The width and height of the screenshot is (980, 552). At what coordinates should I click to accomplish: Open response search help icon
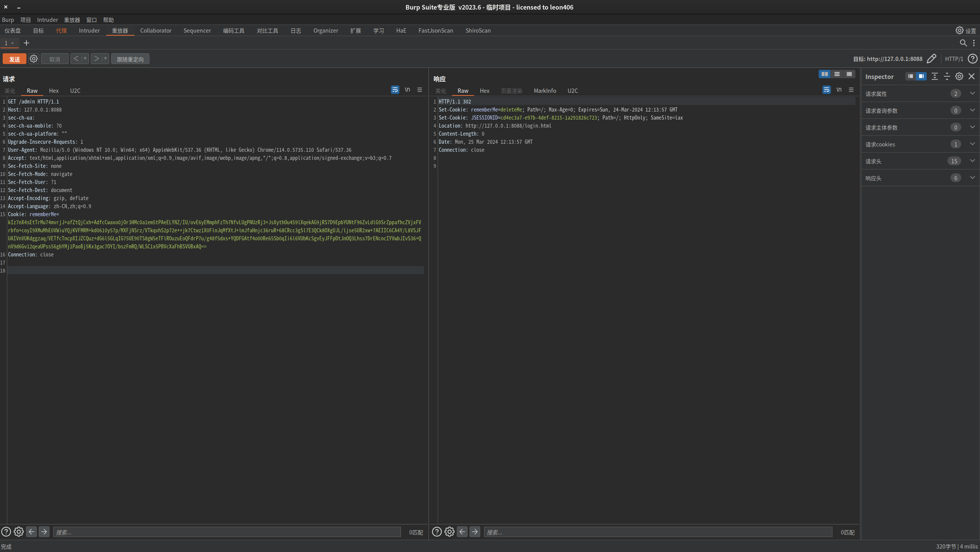pyautogui.click(x=437, y=532)
